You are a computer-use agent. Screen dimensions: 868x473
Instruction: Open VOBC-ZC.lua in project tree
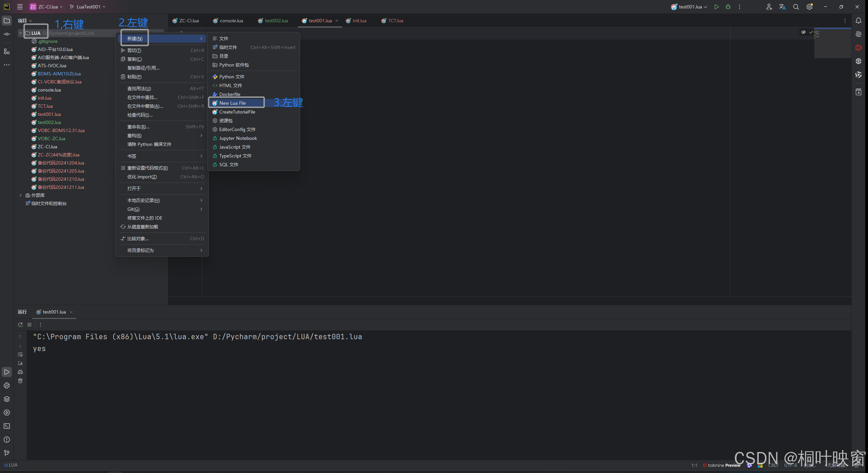[x=51, y=139]
